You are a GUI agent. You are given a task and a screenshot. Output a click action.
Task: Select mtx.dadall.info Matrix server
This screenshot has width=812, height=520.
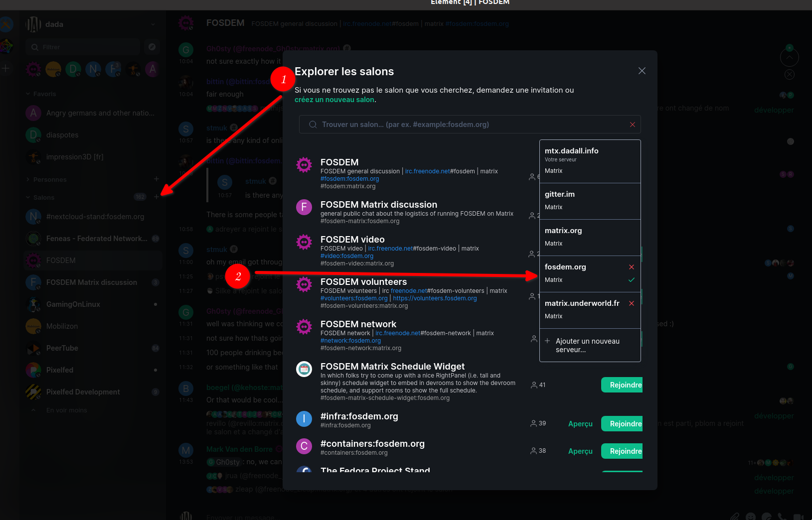590,161
